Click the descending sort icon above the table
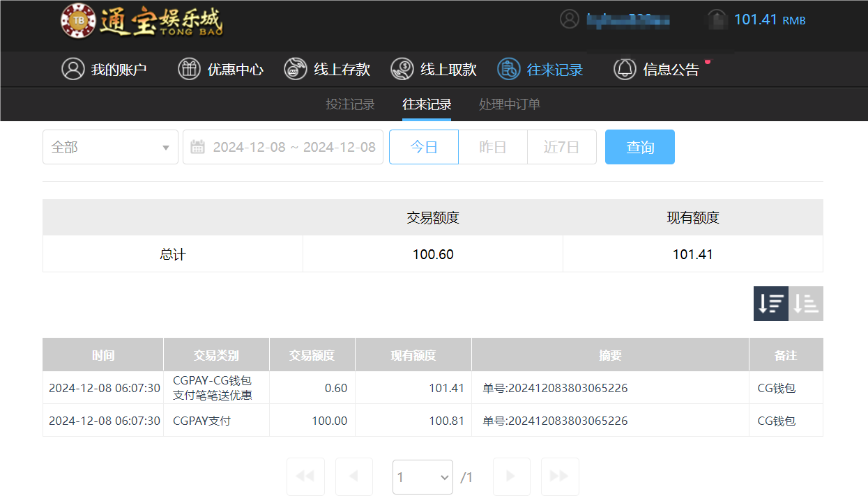This screenshot has height=498, width=868. click(770, 304)
